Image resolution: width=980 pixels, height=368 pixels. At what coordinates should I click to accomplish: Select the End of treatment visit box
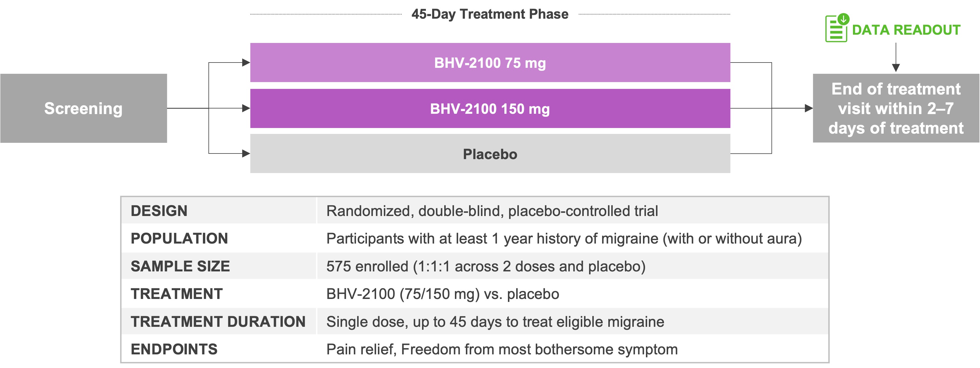click(x=896, y=108)
